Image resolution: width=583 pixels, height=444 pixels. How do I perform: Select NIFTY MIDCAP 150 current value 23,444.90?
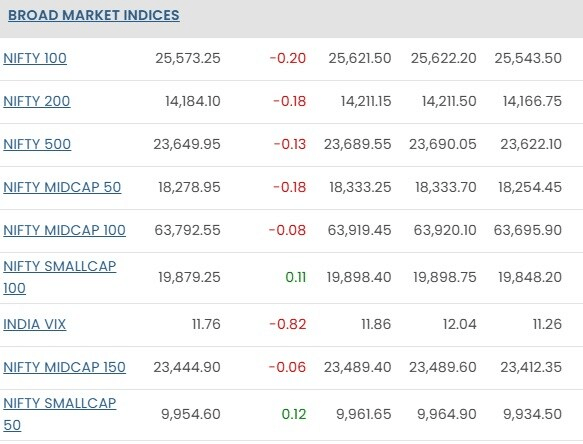click(x=187, y=367)
